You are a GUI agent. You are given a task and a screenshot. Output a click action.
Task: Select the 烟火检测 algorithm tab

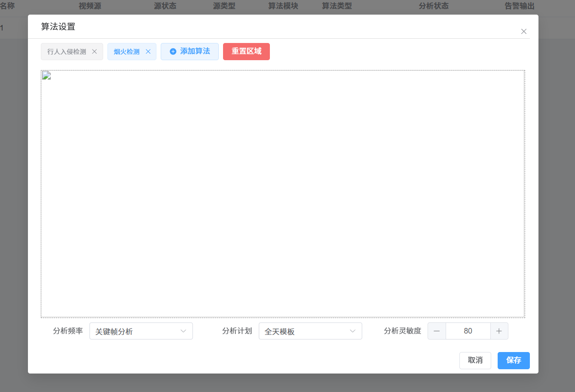coord(126,52)
